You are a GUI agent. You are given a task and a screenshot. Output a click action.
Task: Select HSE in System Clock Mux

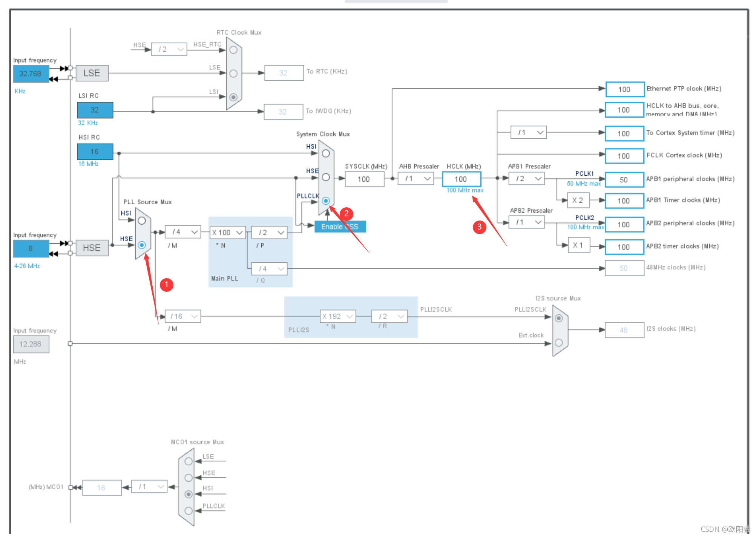click(x=326, y=177)
